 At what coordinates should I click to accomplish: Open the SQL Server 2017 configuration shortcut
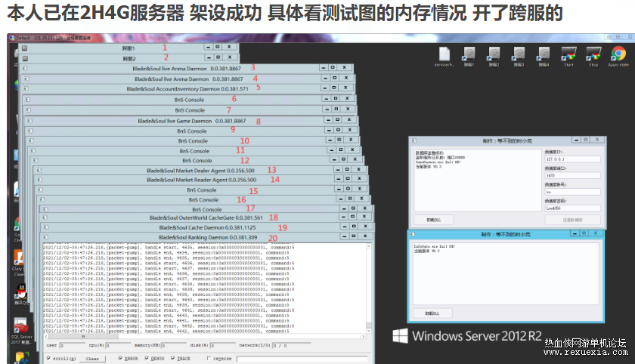click(x=21, y=331)
